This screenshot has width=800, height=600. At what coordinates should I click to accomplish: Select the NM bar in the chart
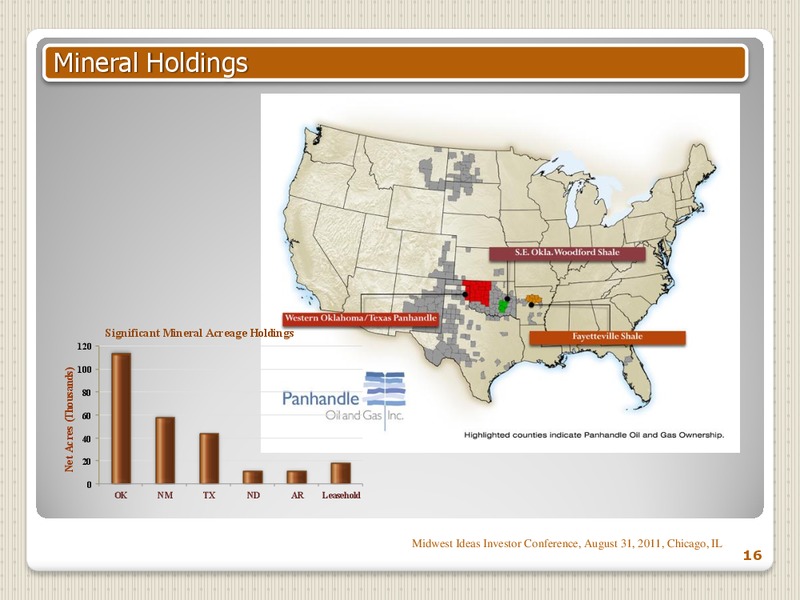[x=165, y=450]
